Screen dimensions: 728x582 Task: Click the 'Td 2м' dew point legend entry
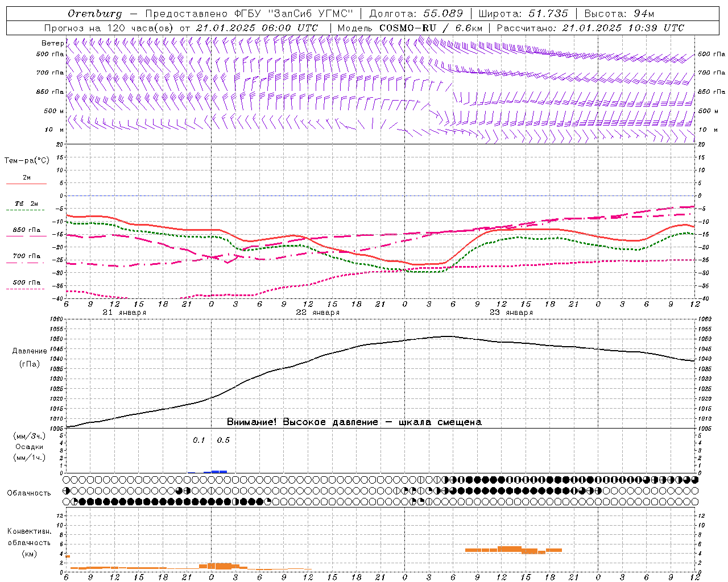[x=26, y=203]
